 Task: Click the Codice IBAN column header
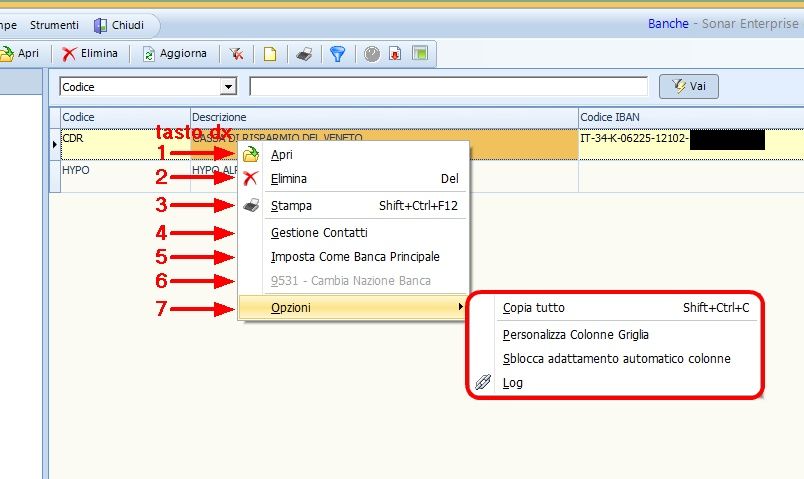tap(610, 117)
